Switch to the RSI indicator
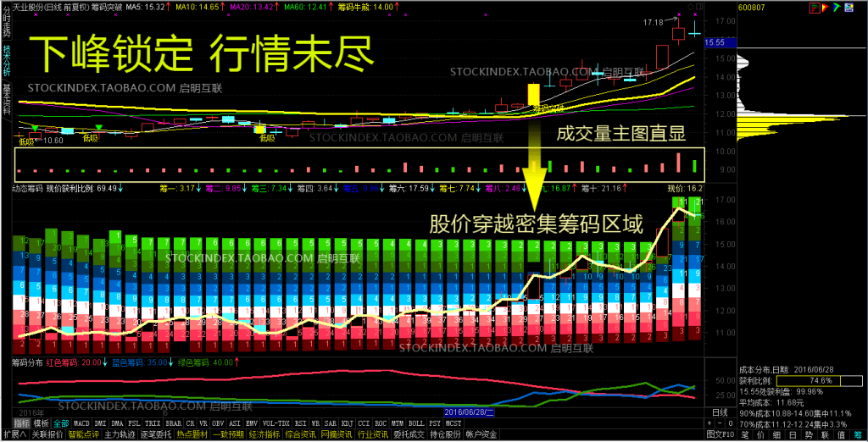The height and width of the screenshot is (442, 868). (301, 423)
